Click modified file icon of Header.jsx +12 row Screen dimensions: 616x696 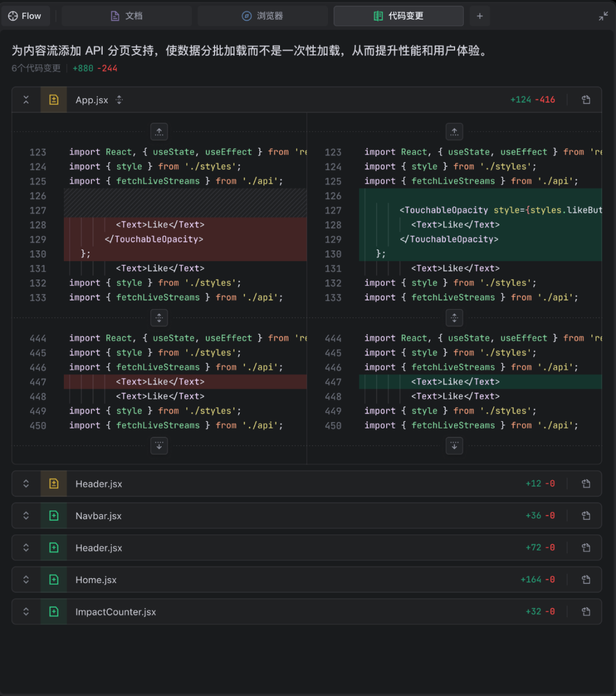click(54, 484)
